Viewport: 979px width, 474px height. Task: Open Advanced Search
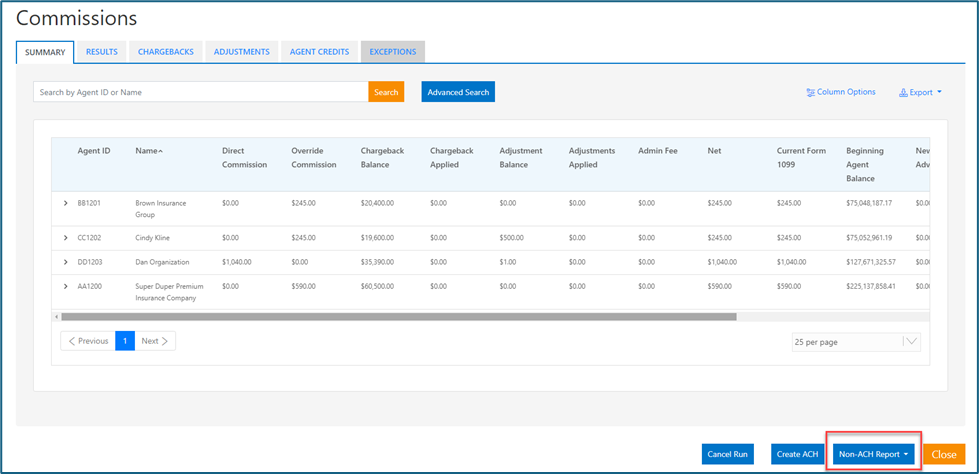(x=458, y=92)
